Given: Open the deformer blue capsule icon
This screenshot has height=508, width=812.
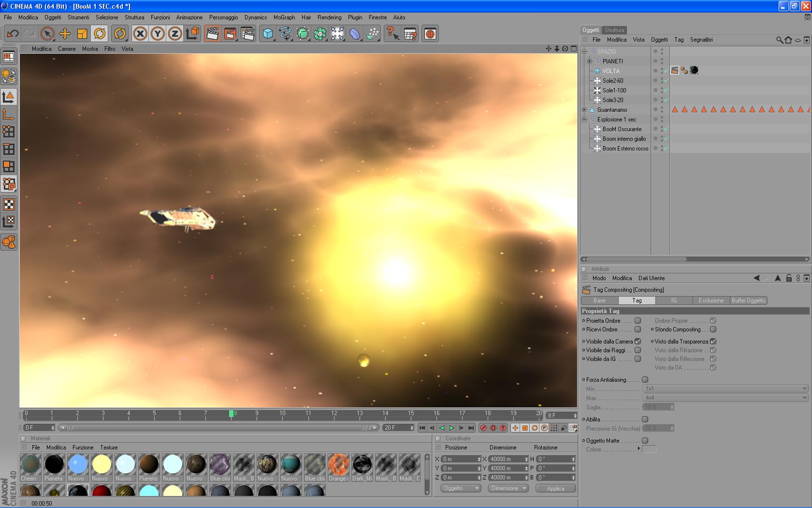Looking at the screenshot, I should tap(355, 33).
